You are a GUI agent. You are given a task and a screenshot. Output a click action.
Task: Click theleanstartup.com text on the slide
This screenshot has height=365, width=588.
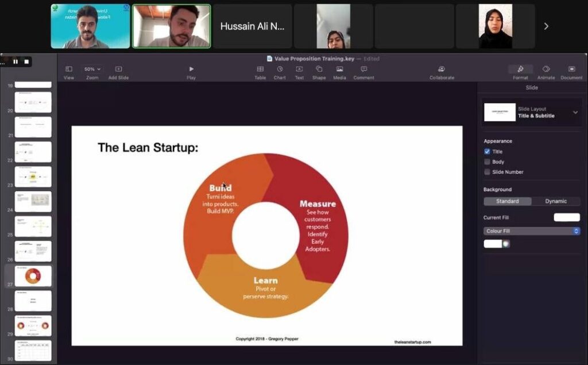tap(412, 342)
